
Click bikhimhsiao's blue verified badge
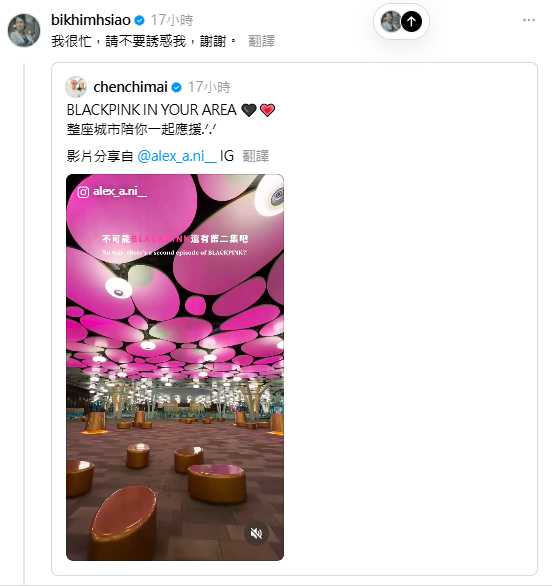(139, 20)
